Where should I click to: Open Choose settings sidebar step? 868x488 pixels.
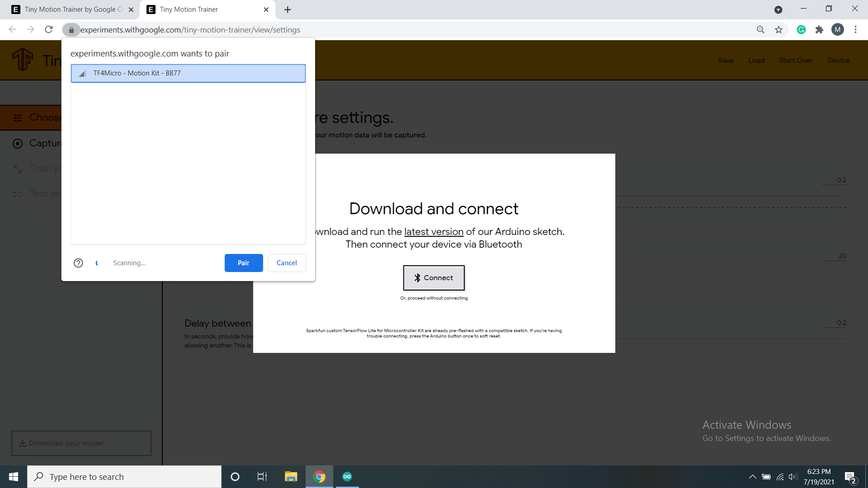(31, 118)
